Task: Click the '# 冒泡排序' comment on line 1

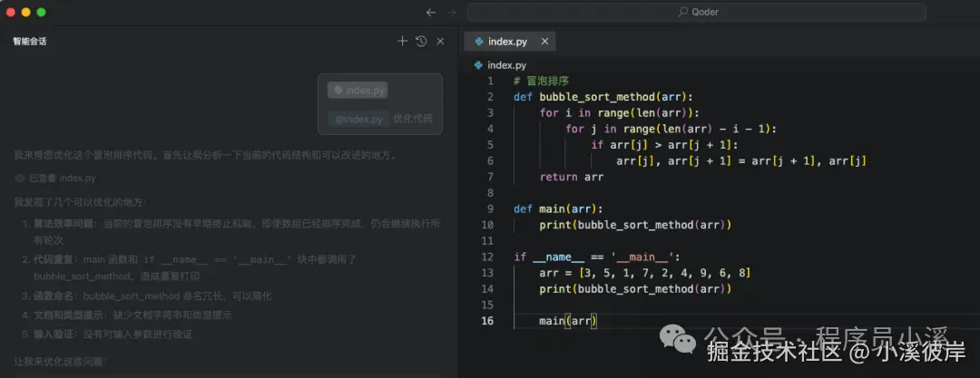Action: 541,82
